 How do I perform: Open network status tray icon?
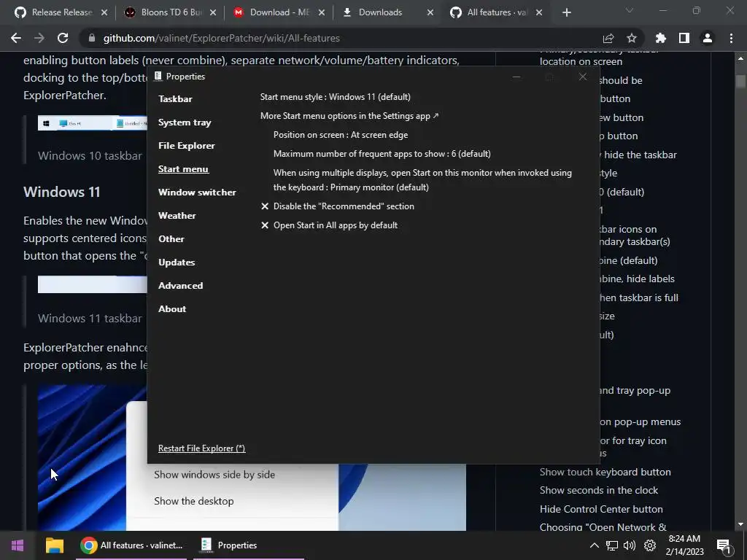coord(612,545)
